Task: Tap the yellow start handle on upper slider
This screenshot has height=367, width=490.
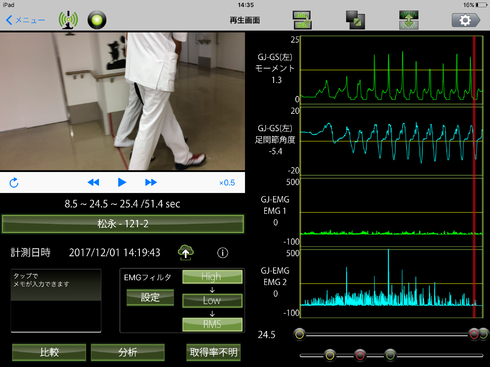Action: point(299,334)
